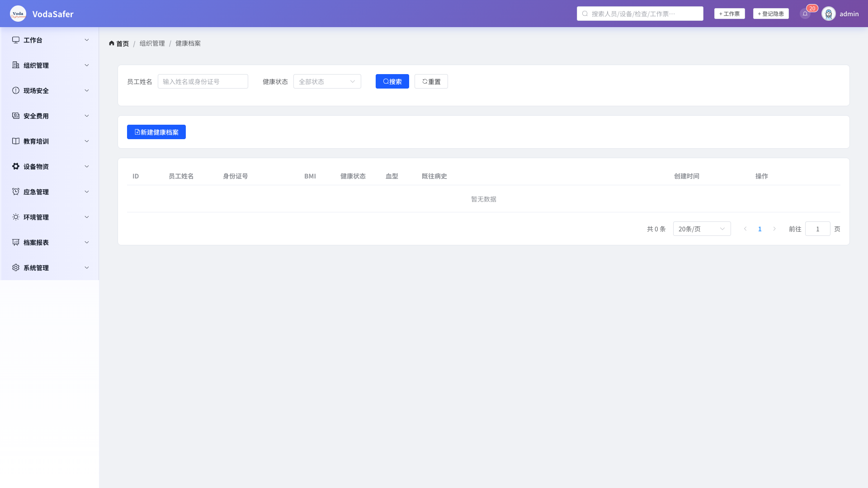The height and width of the screenshot is (488, 868).
Task: Click the 现场安全 warning icon
Action: [16, 90]
